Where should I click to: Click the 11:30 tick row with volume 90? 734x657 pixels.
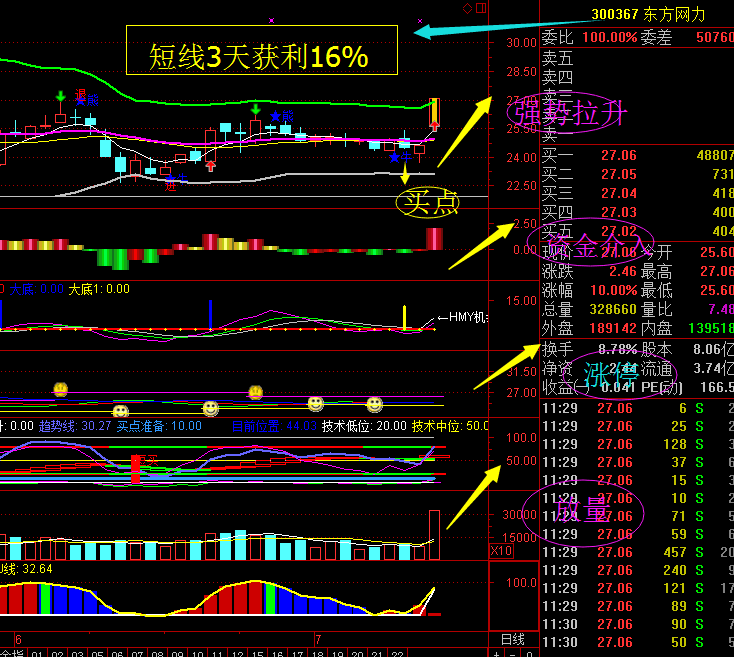coord(638,624)
